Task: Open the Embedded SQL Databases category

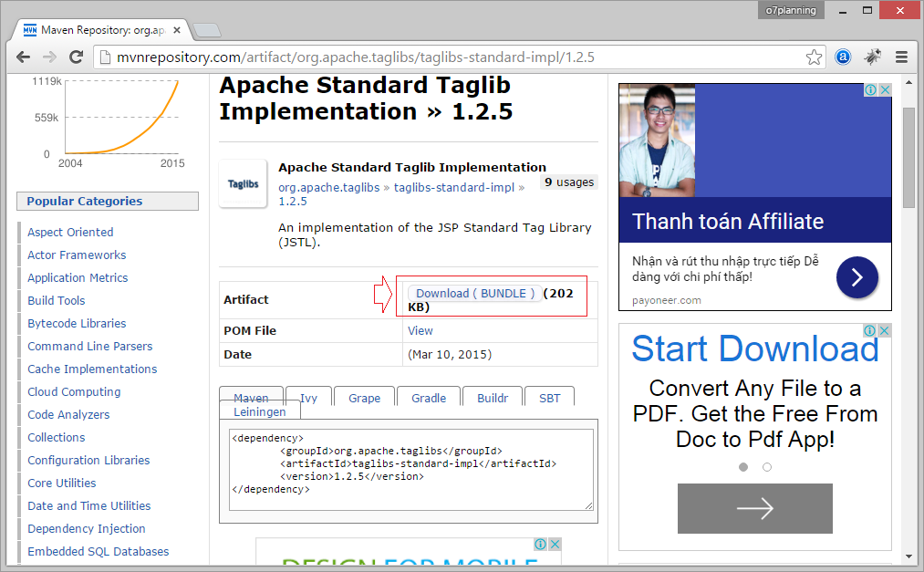Action: coord(98,551)
